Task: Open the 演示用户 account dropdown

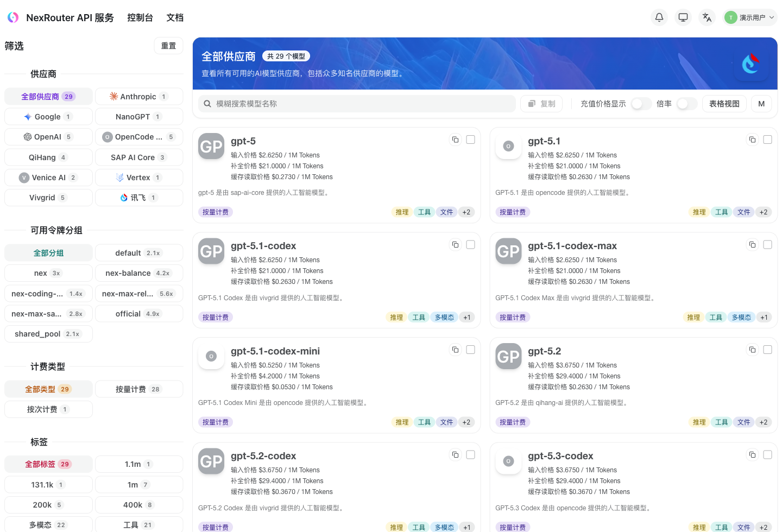Action: coord(751,17)
